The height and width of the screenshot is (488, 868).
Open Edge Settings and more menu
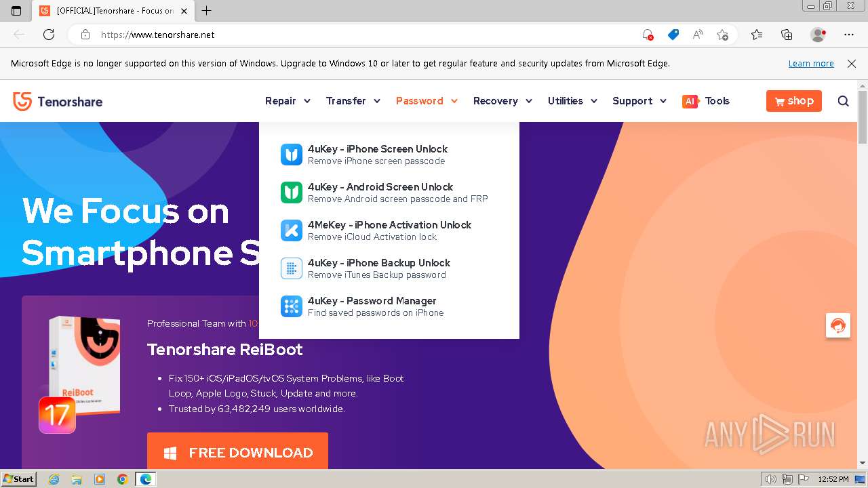[849, 35]
